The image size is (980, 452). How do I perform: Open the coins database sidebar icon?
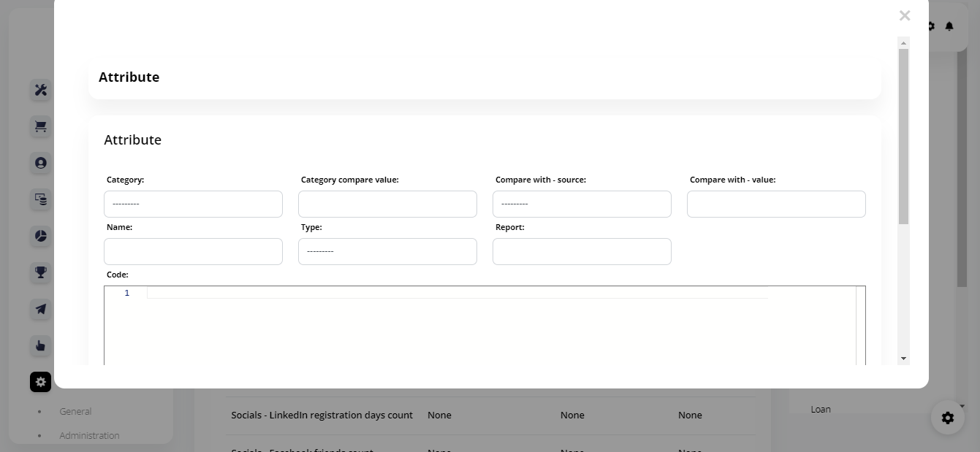pyautogui.click(x=41, y=199)
